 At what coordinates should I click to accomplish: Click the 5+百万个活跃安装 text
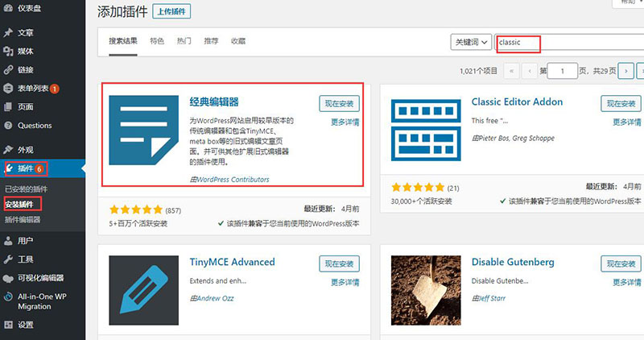point(138,224)
